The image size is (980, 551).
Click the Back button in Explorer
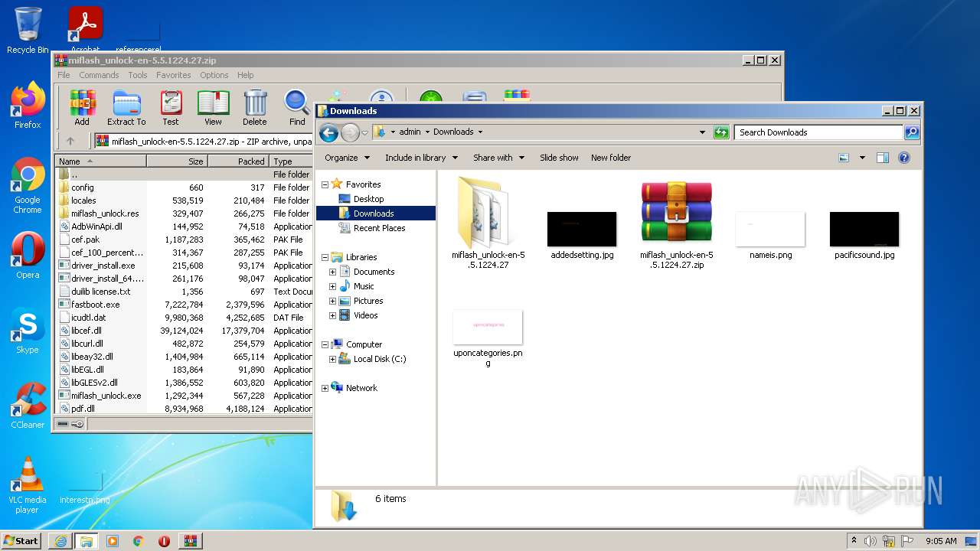coord(328,132)
